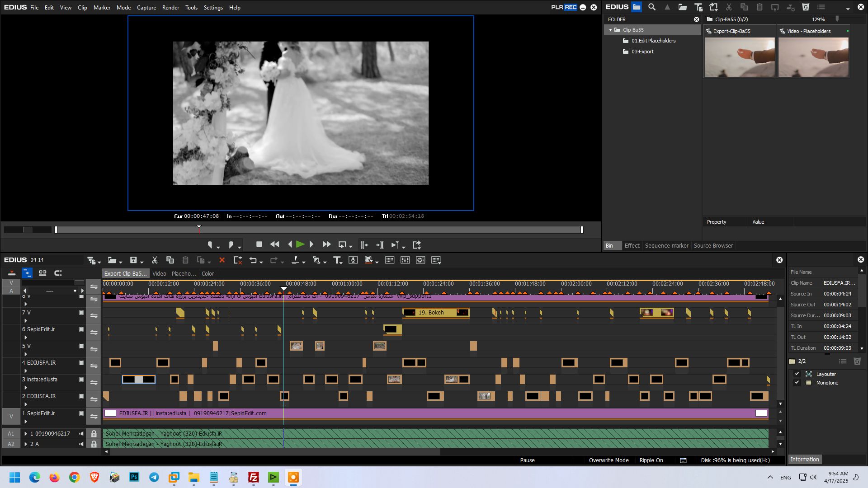Click the Search icon in the bin toolbar

tap(652, 7)
